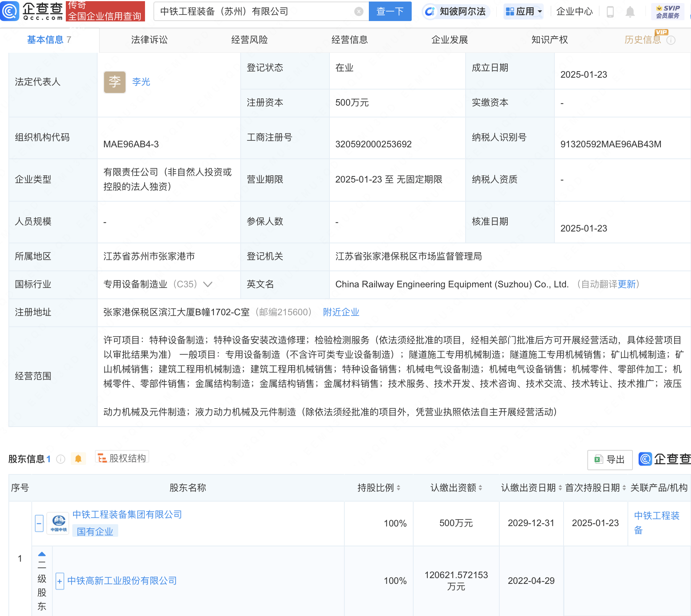
Task: Click English name China Railway Engineering Equipment
Action: 452,284
